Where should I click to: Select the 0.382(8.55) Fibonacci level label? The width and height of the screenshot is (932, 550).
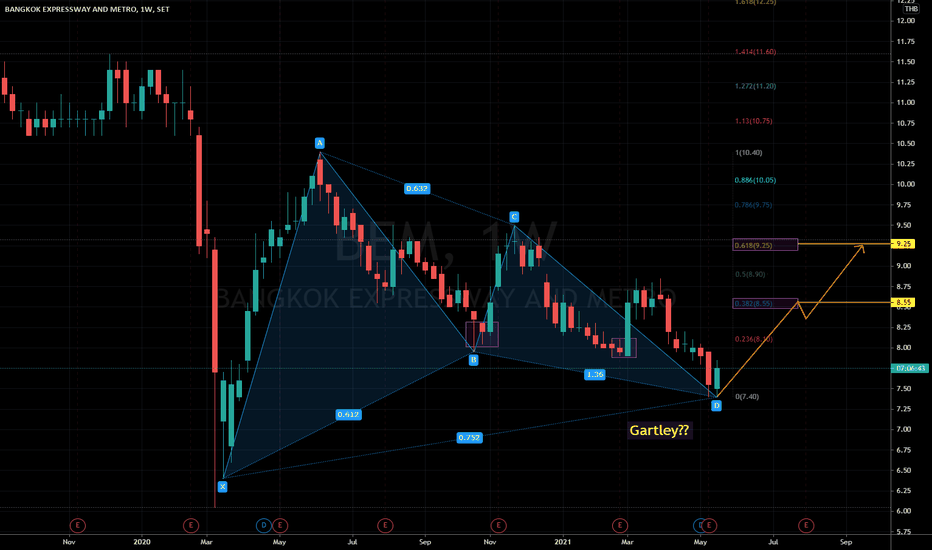click(x=753, y=303)
